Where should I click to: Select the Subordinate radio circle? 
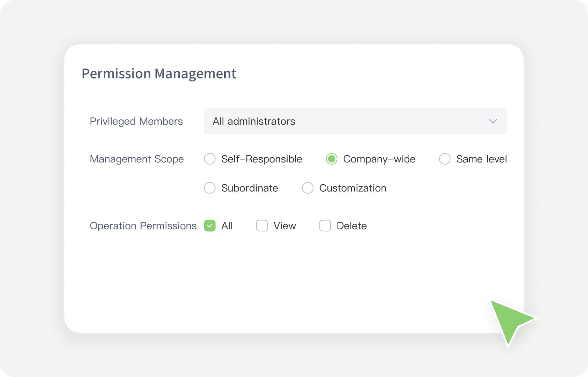[x=210, y=188]
